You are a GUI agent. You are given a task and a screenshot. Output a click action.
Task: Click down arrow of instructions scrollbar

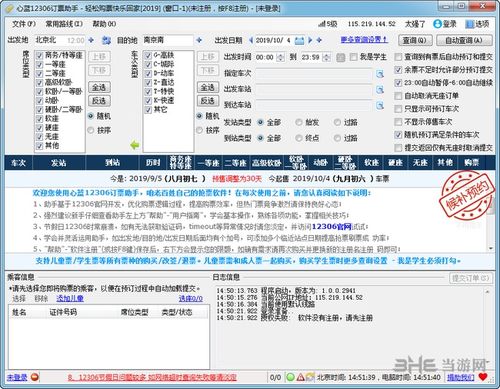491,249
